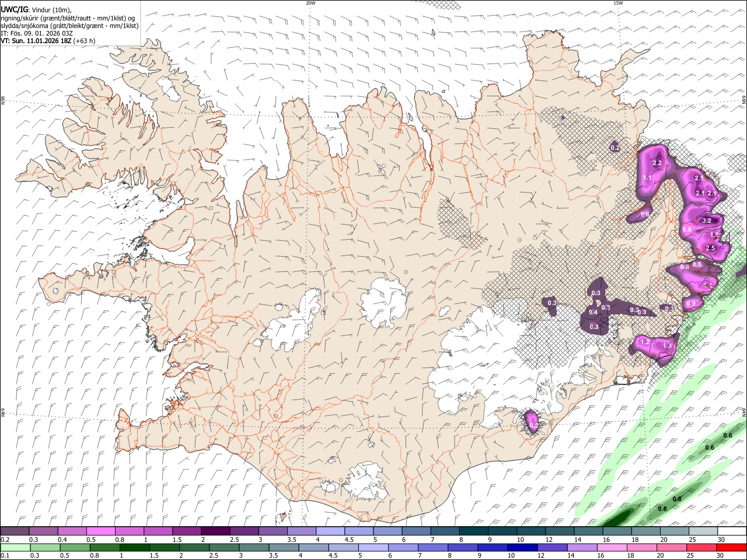
Task: Click the white Mýrdalsjökull glacier near the south coast
Action: [365, 482]
